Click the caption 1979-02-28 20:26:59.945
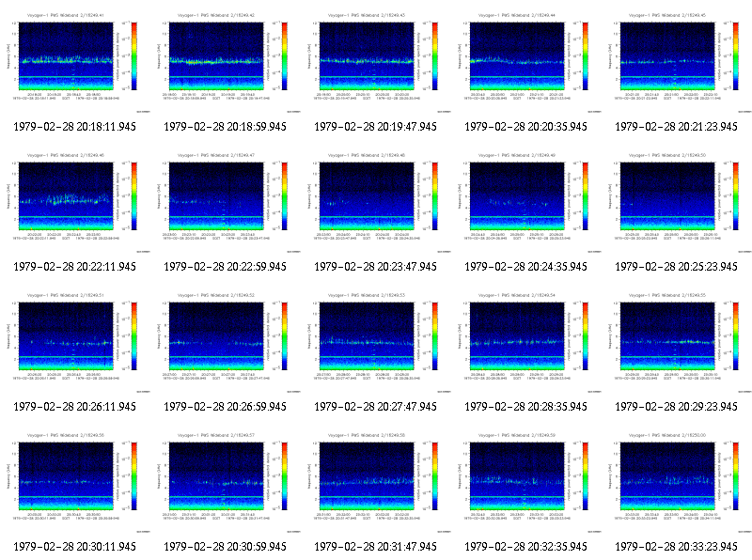 coord(226,407)
